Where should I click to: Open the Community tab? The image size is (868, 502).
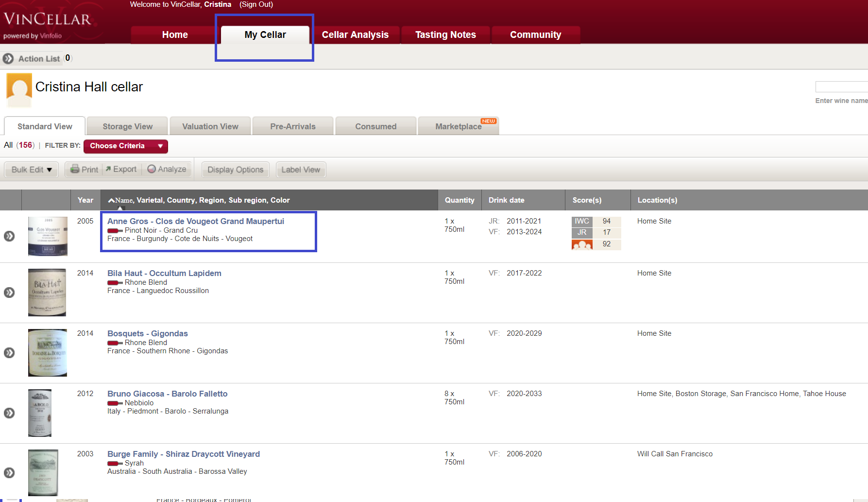coord(536,35)
